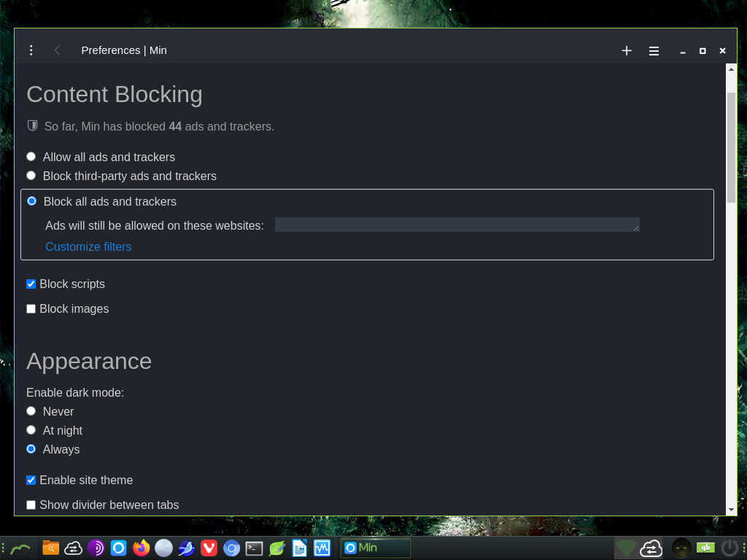Open the document writer taskbar icon
Viewport: 747px width, 560px height.
[299, 548]
